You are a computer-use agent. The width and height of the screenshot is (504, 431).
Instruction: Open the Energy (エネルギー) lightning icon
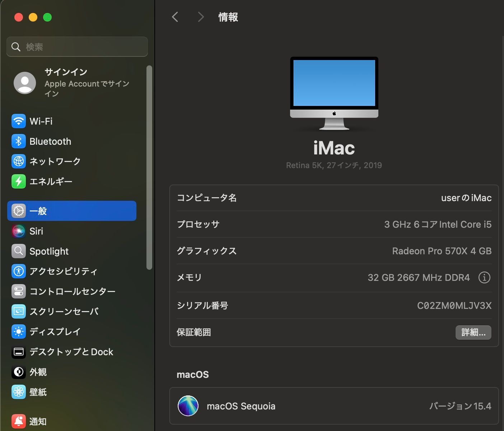pyautogui.click(x=19, y=182)
